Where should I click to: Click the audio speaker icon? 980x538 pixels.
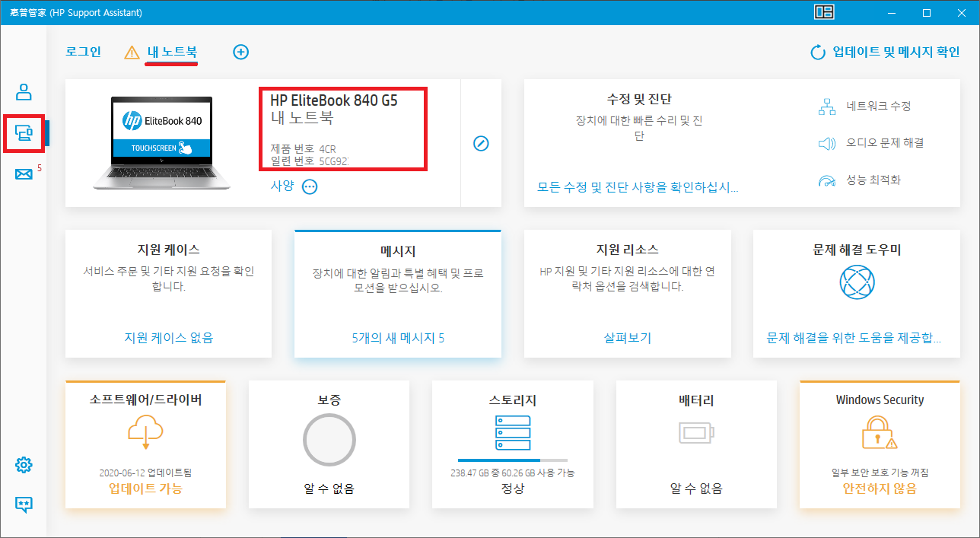[827, 143]
